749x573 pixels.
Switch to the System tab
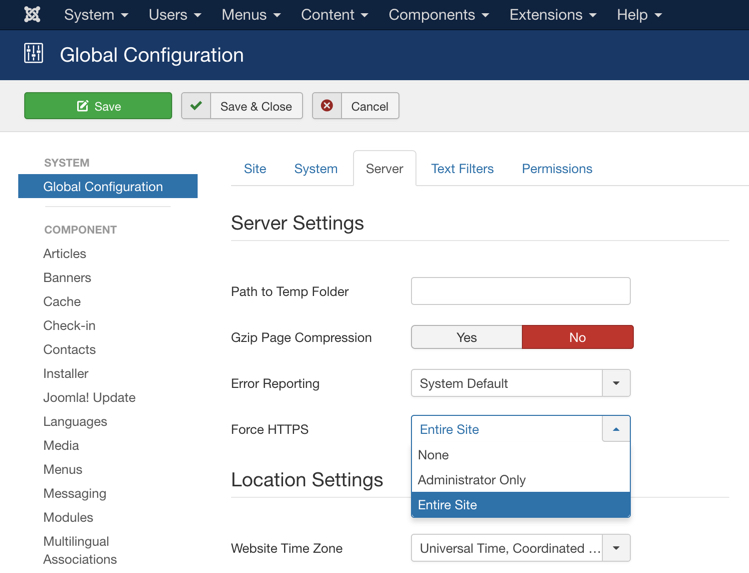[316, 169]
